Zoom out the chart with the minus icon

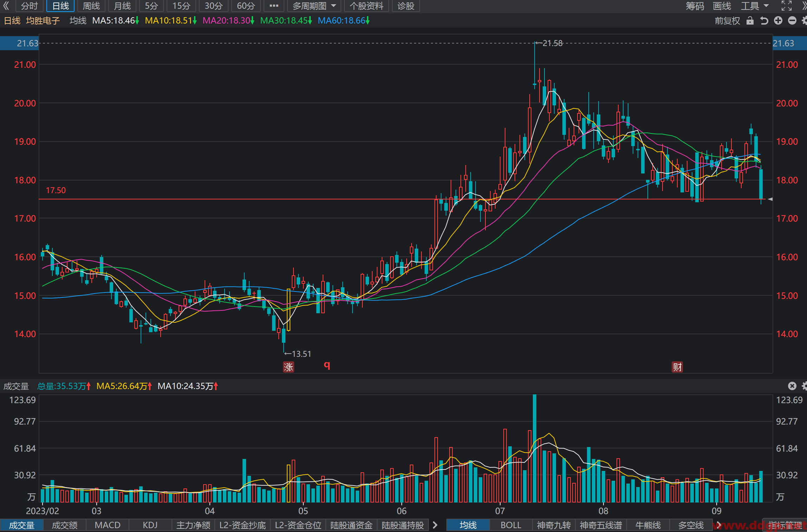tap(792, 21)
